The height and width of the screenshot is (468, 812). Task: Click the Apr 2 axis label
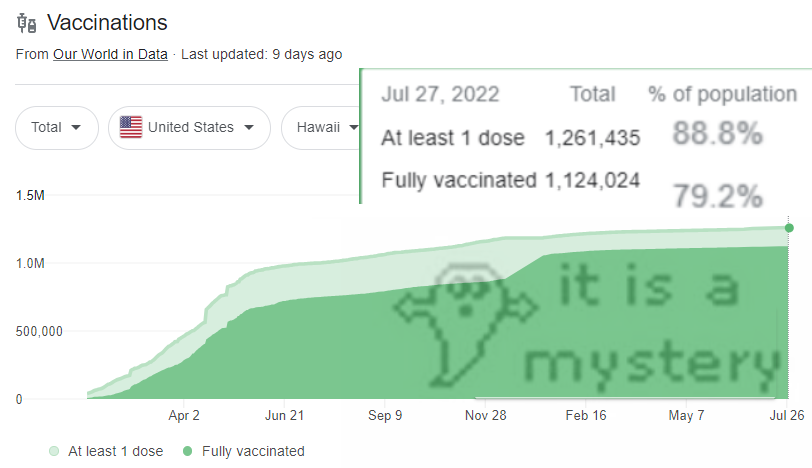point(184,415)
